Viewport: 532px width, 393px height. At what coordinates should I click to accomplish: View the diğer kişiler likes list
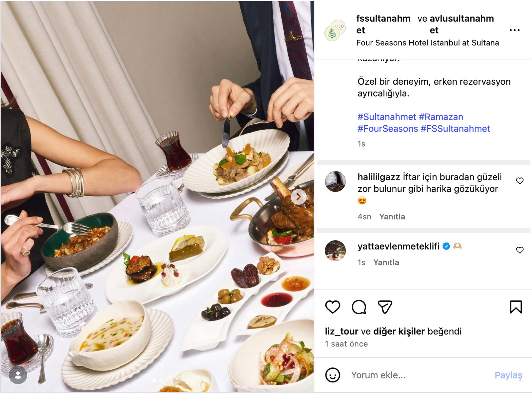(x=399, y=331)
